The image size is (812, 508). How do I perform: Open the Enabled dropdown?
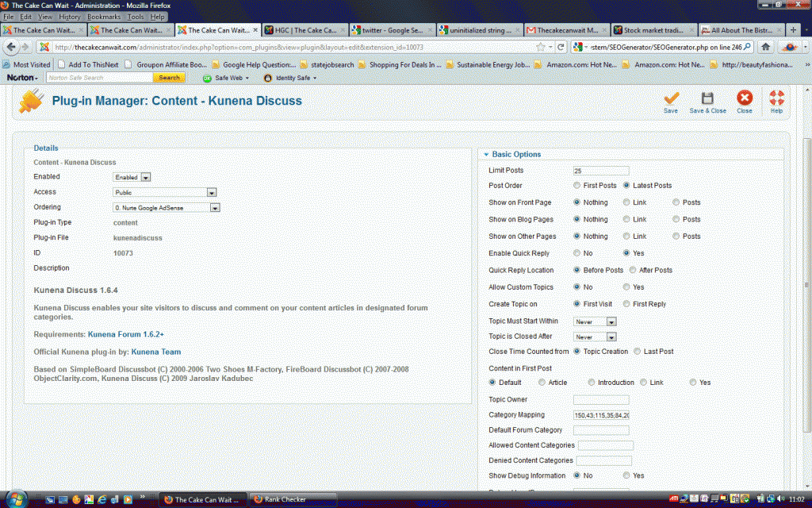click(x=132, y=177)
